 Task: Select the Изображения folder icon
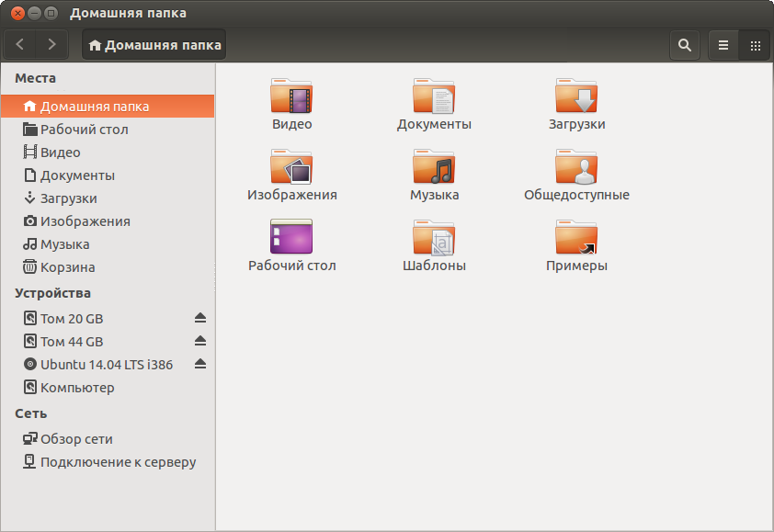(x=291, y=166)
